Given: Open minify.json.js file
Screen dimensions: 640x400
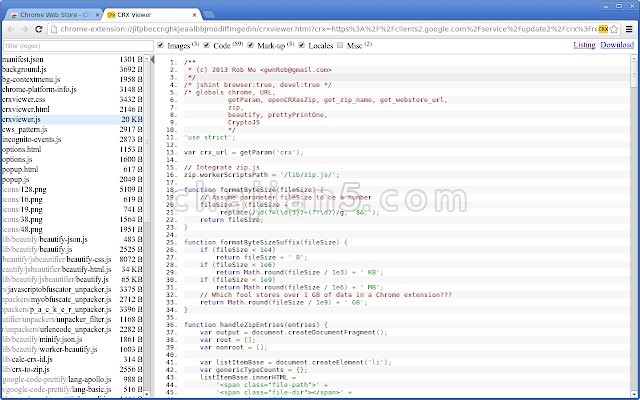Looking at the screenshot, I should point(72,340).
